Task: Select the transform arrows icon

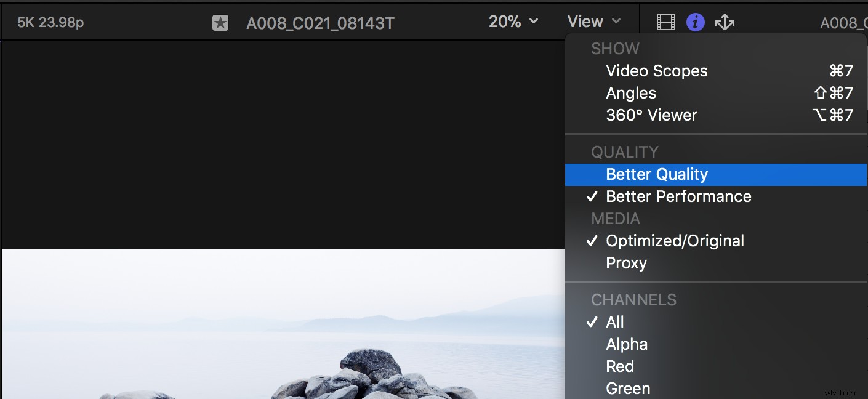Action: 725,21
